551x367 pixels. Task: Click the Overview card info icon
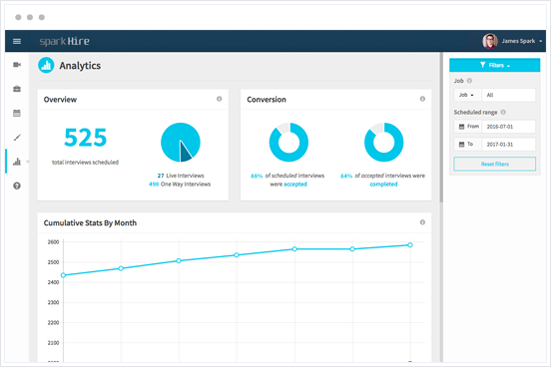219,99
